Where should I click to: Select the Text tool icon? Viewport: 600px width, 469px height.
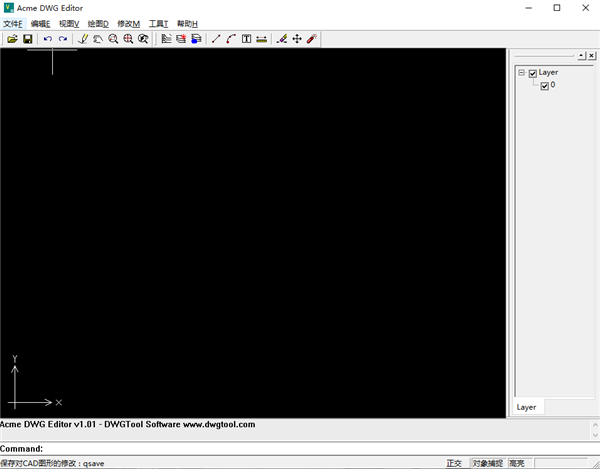pyautogui.click(x=246, y=39)
